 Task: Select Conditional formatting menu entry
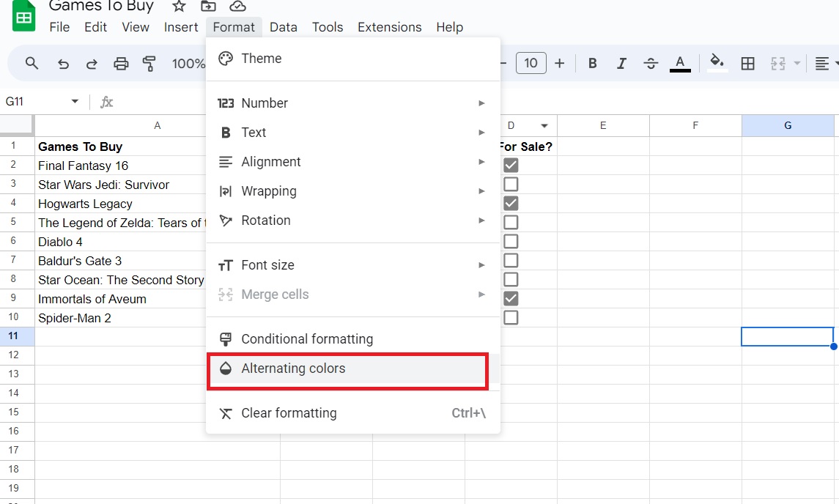pos(353,338)
